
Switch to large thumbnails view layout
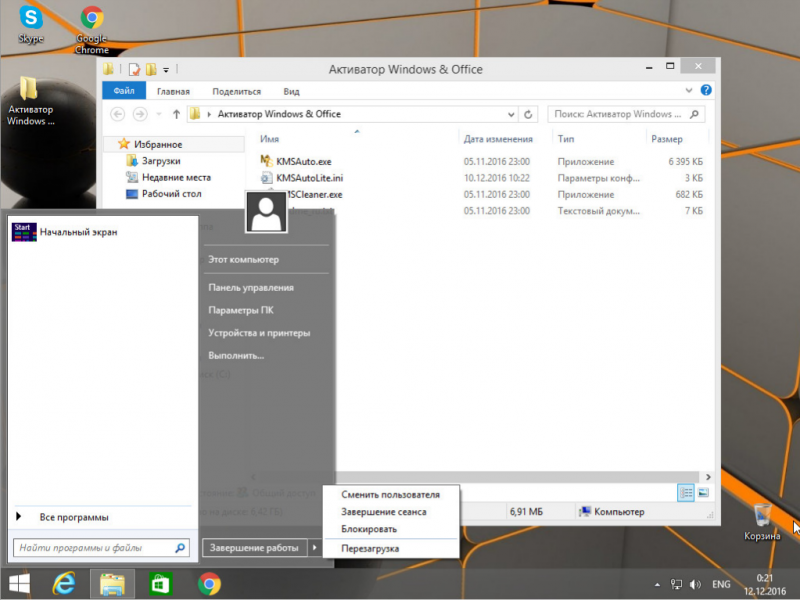(x=703, y=493)
